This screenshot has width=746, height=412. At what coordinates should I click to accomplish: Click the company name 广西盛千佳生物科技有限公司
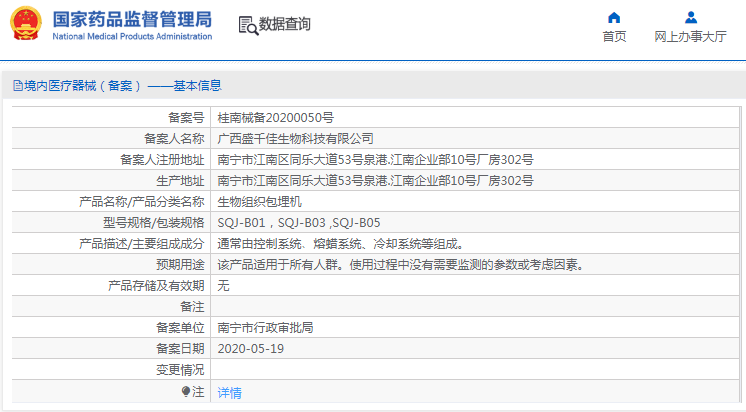(295, 138)
